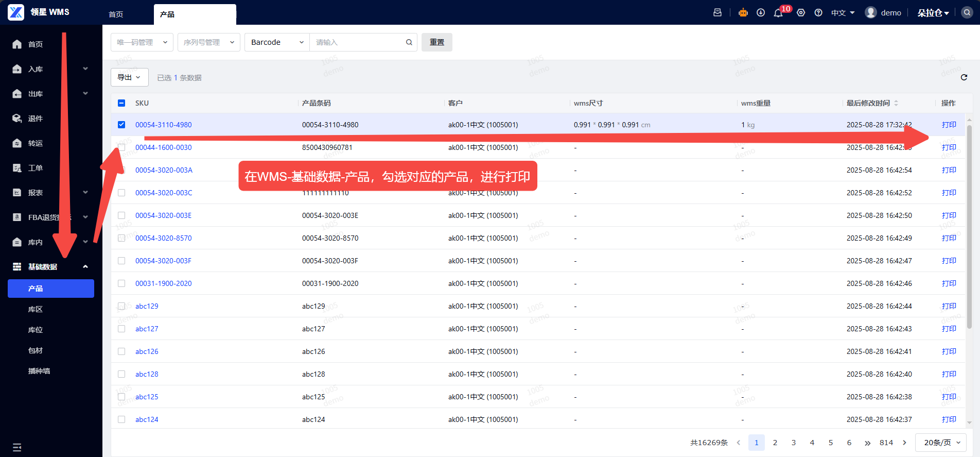Image resolution: width=980 pixels, height=457 pixels.
Task: Switch to the 首页 tab
Action: pos(116,14)
